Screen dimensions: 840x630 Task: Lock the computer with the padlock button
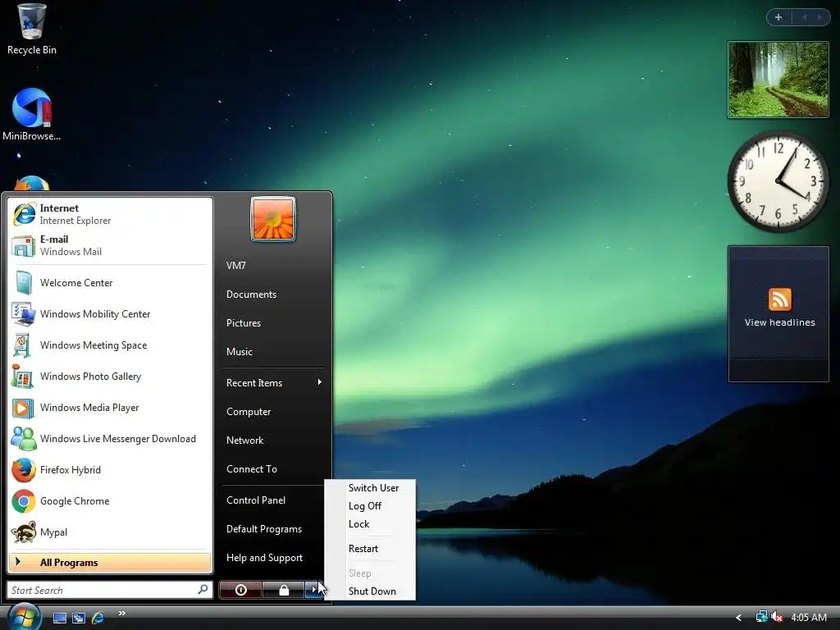click(x=283, y=590)
